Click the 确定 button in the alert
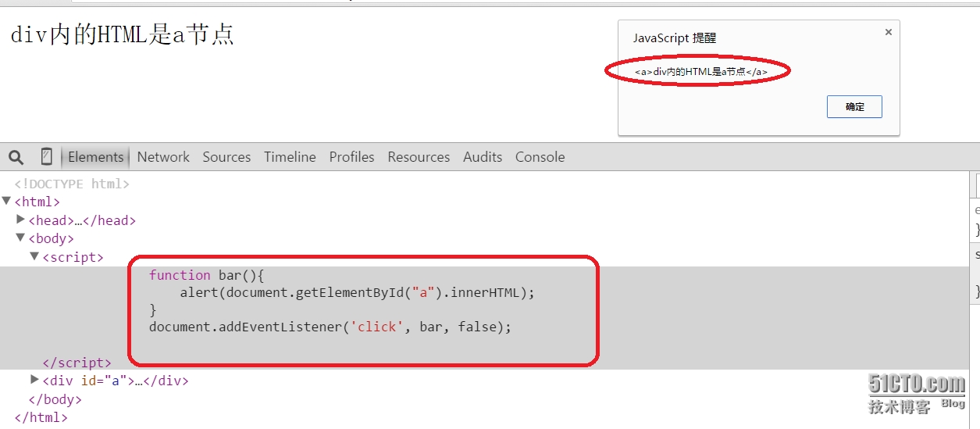 tap(854, 107)
